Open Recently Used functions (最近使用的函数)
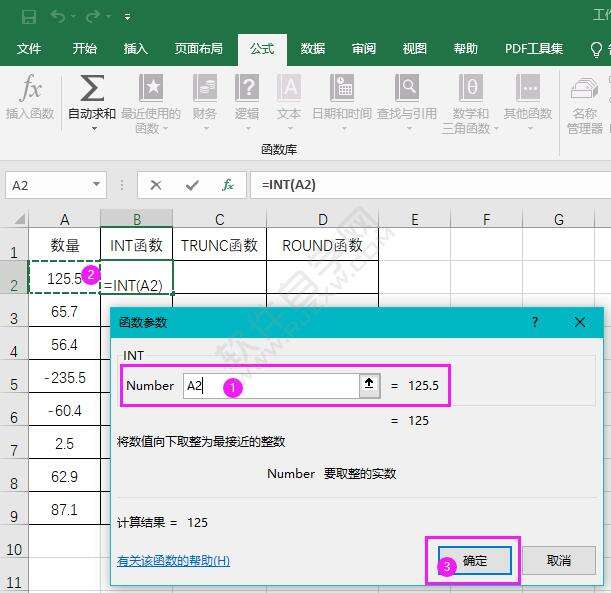Viewport: 611px width, 593px height. point(150,90)
